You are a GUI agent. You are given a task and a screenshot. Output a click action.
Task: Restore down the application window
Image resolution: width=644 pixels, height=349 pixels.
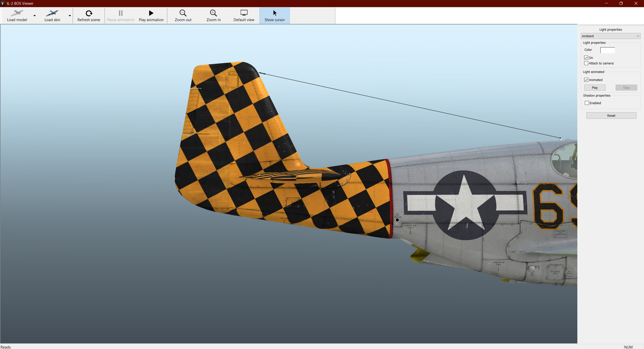click(621, 3)
